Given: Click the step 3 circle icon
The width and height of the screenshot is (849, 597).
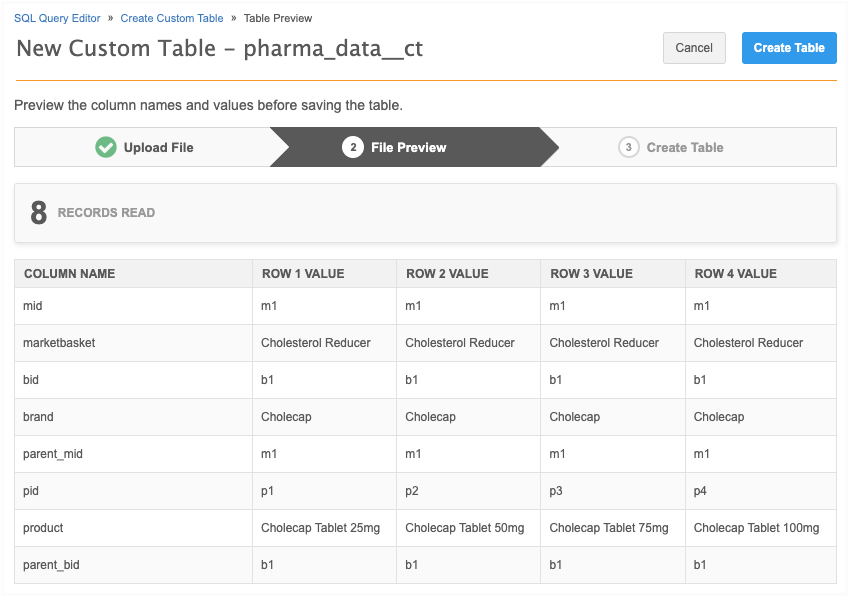Looking at the screenshot, I should (628, 148).
